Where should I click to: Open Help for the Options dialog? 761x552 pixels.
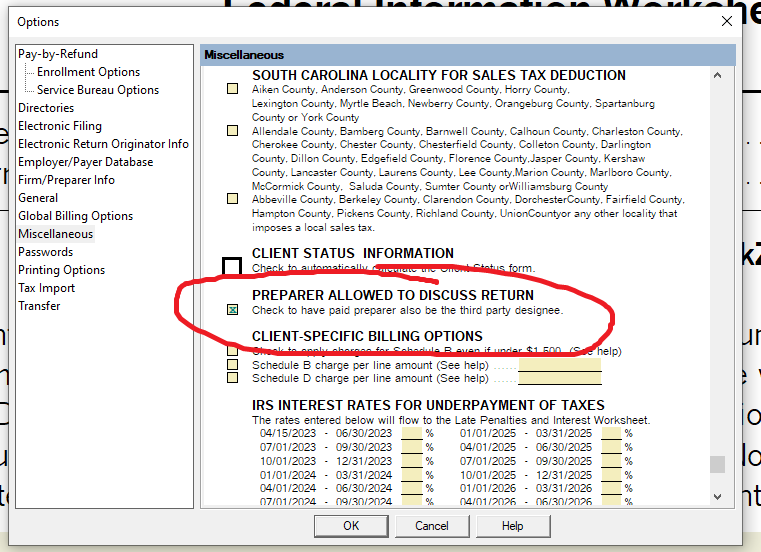coord(513,526)
